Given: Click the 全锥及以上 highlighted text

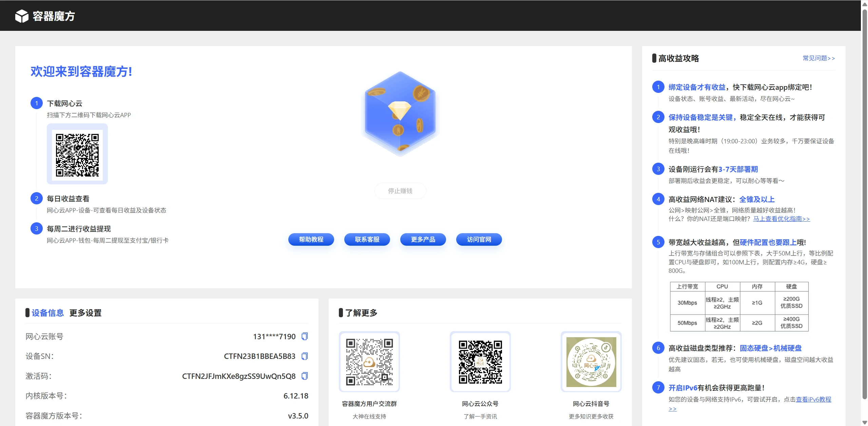Looking at the screenshot, I should (x=757, y=199).
